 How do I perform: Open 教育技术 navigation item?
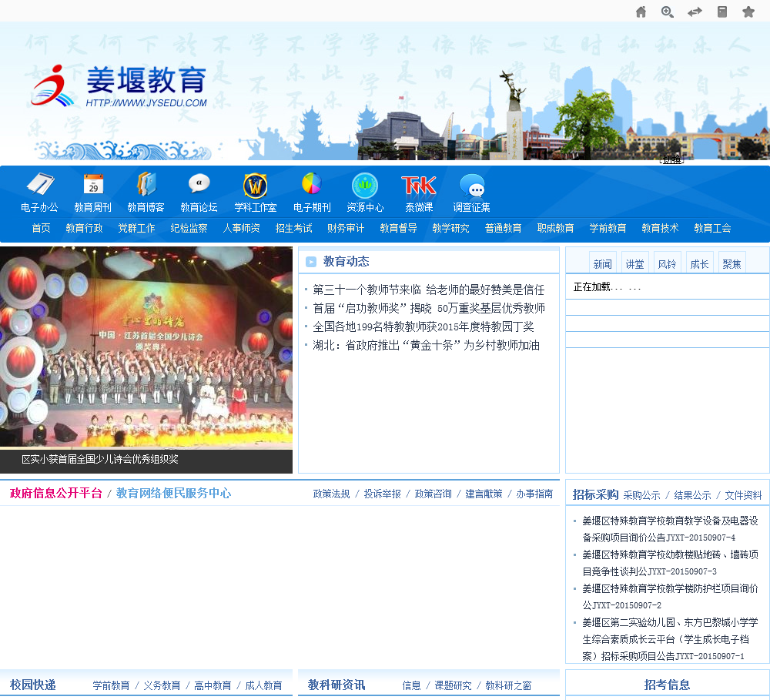click(x=660, y=228)
